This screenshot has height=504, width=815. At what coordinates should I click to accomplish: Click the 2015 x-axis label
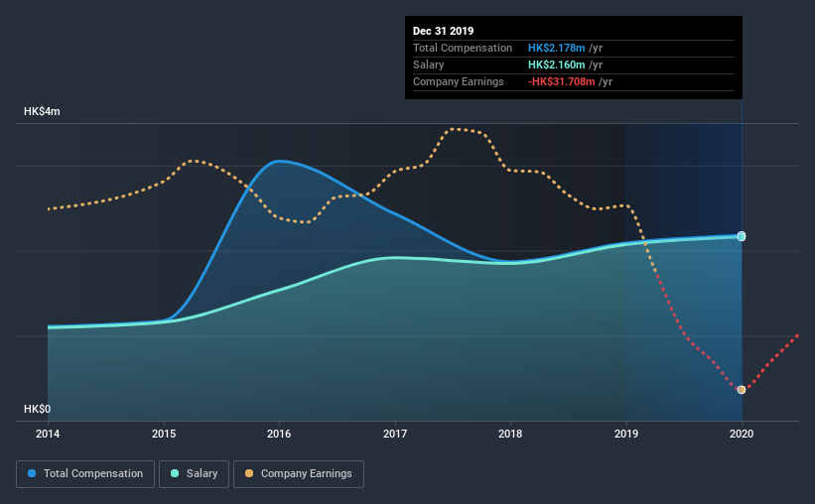click(x=164, y=434)
